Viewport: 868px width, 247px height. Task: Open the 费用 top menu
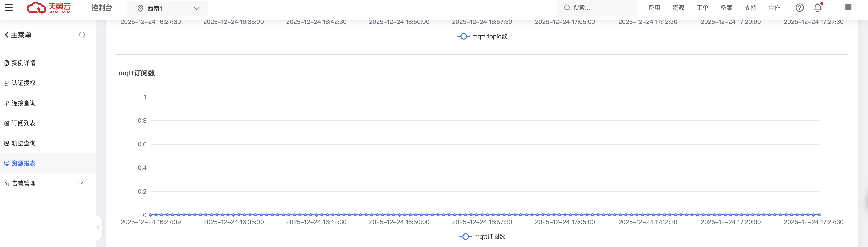click(654, 8)
